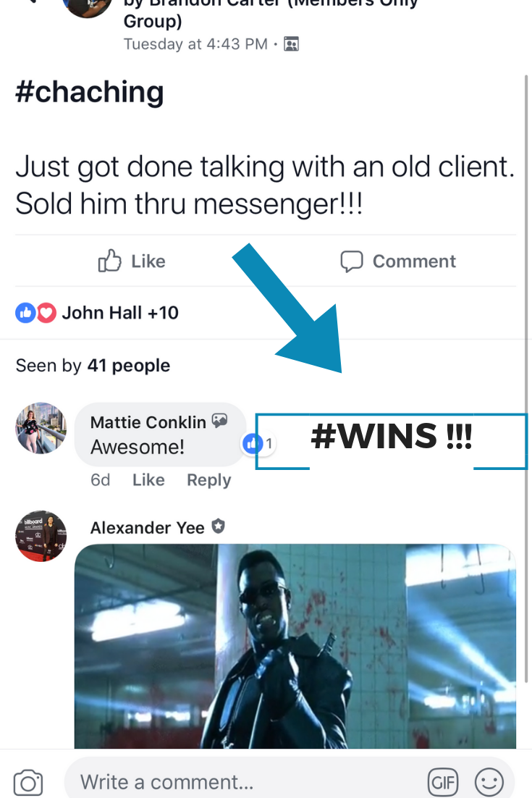This screenshot has height=798, width=532.
Task: Tap the thumbs-up Like icon under post
Action: [x=110, y=261]
